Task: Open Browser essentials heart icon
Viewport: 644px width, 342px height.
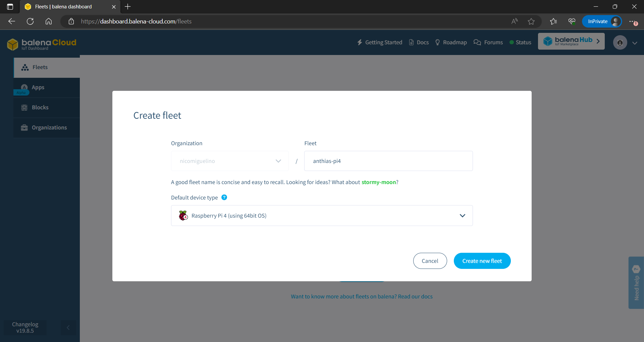Action: pyautogui.click(x=572, y=21)
